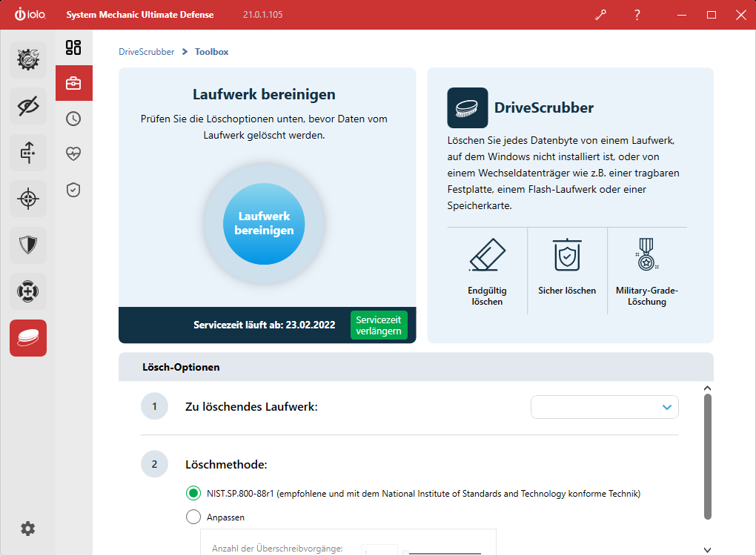Click the Servicezeit läuft ab: 23.02.2022 text
The height and width of the screenshot is (556, 756).
[264, 325]
